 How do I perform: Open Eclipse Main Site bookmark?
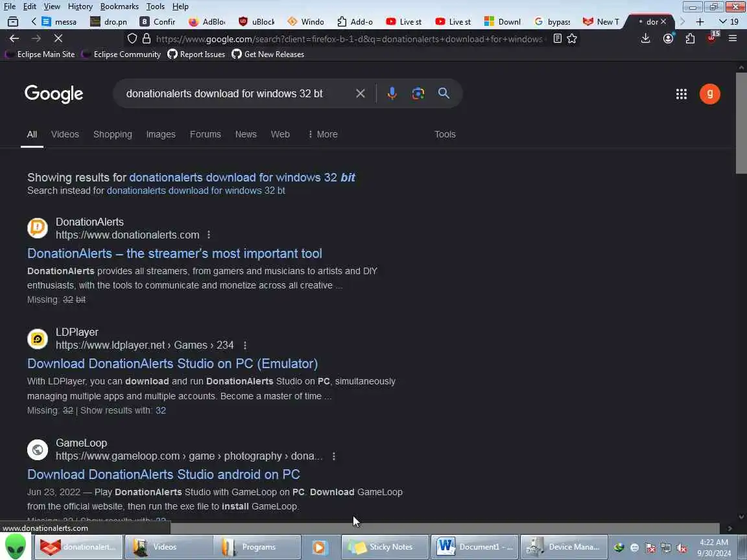[40, 54]
